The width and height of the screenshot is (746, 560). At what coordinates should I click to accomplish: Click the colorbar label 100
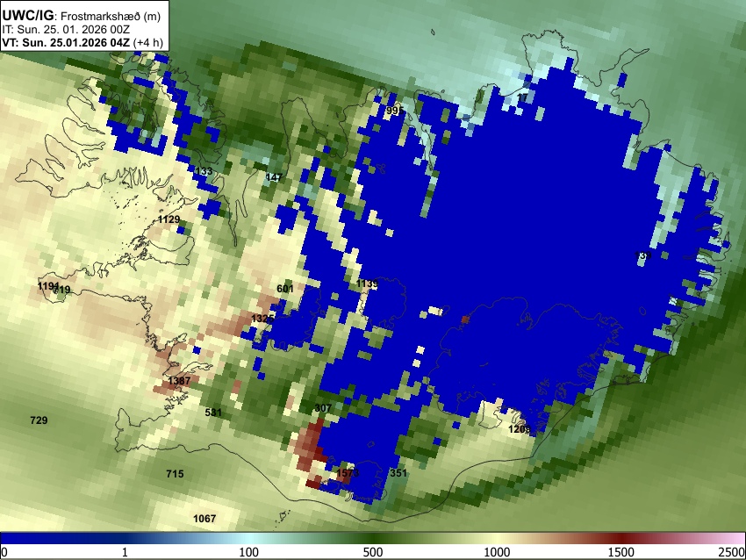point(248,552)
